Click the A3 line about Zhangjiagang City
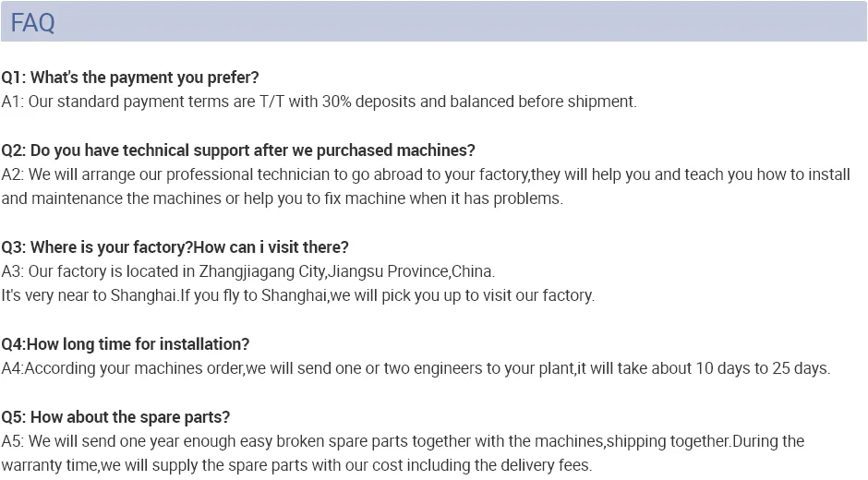The image size is (868, 480). tap(247, 271)
